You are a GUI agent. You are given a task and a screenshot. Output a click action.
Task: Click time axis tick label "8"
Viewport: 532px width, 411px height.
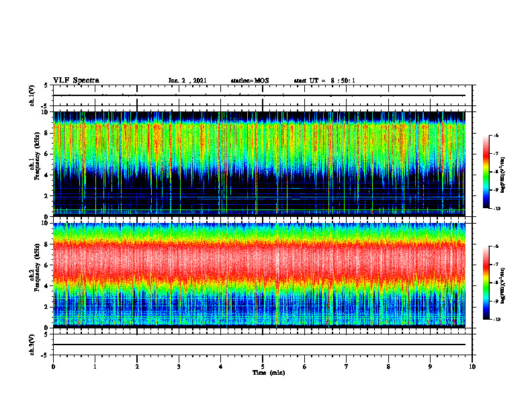[388, 367]
